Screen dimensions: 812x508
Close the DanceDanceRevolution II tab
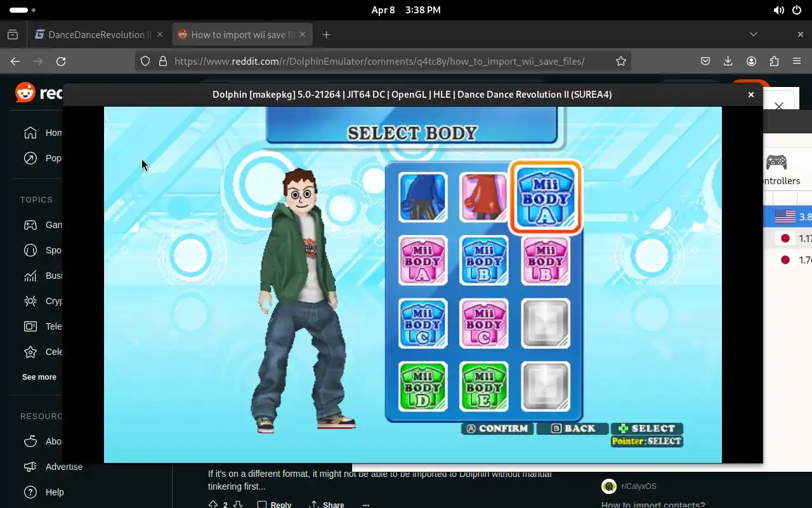[x=160, y=34]
